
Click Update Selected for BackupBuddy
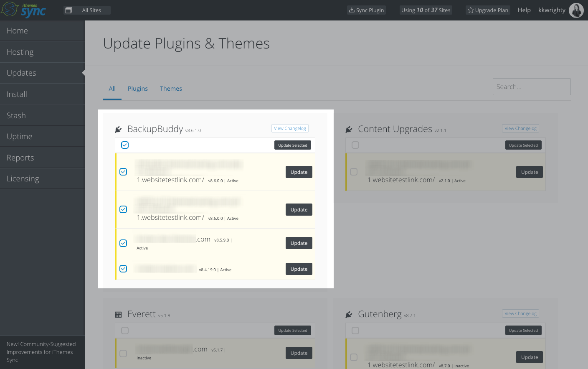(x=293, y=145)
